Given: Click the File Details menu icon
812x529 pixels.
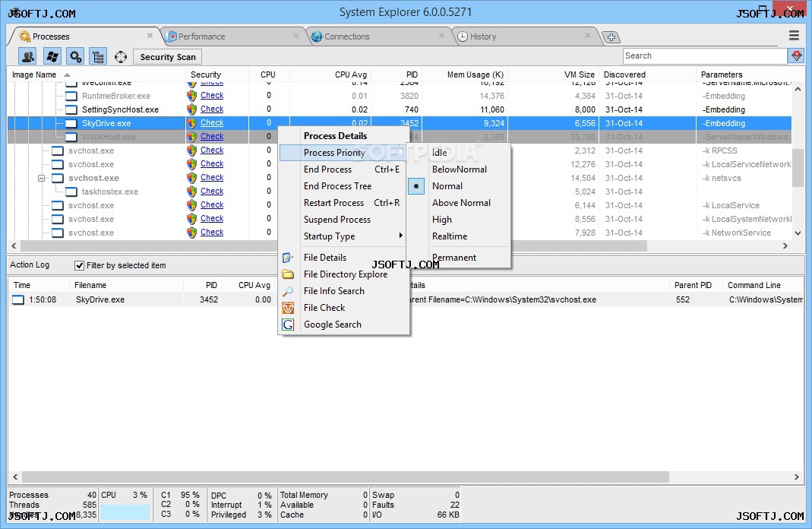Looking at the screenshot, I should tap(288, 258).
